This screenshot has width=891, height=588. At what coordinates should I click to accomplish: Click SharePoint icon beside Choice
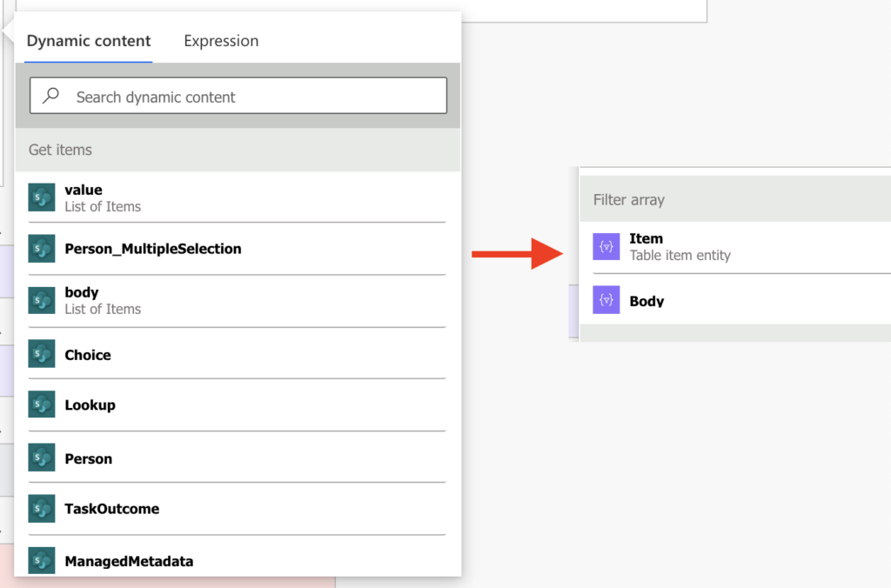[42, 353]
